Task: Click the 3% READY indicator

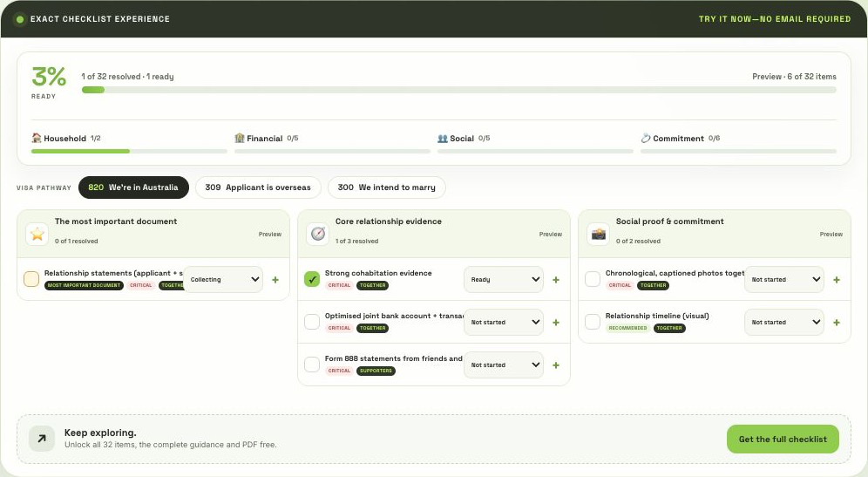Action: tap(49, 83)
